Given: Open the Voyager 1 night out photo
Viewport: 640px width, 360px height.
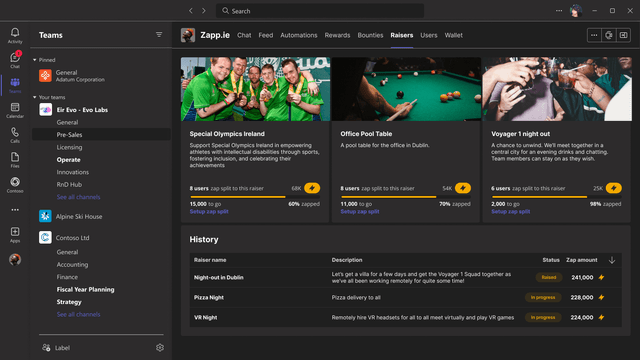Looking at the screenshot, I should tap(557, 89).
